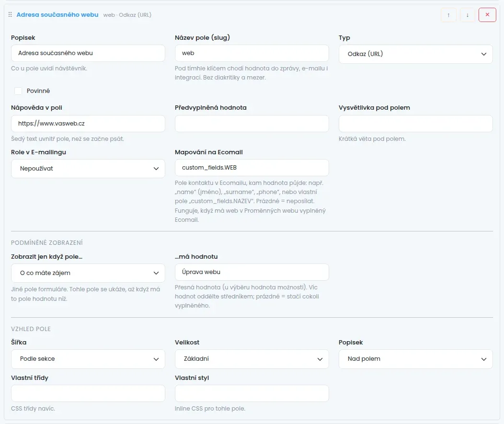Image resolution: width=504 pixels, height=424 pixels.
Task: Click the hint "Co u pole uvidí návštěvník."
Action: point(49,68)
